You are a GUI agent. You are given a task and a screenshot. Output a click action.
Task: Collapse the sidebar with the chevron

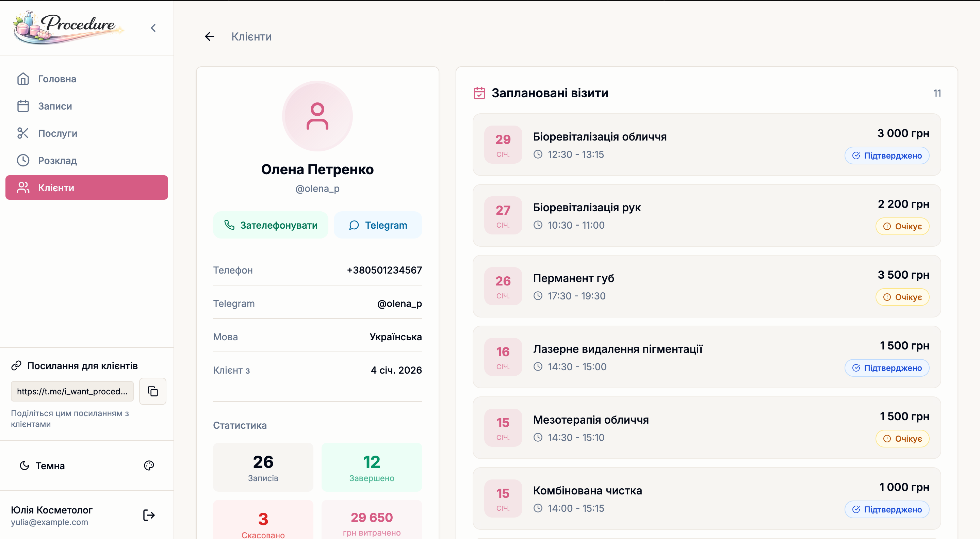[153, 27]
